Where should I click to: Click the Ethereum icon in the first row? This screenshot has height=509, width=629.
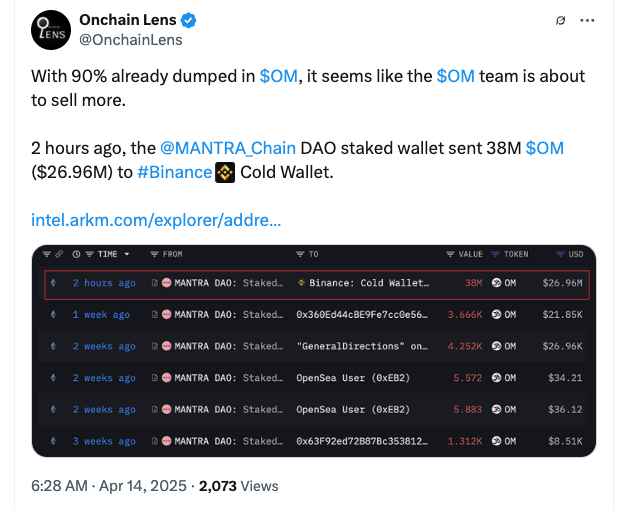pyautogui.click(x=53, y=283)
